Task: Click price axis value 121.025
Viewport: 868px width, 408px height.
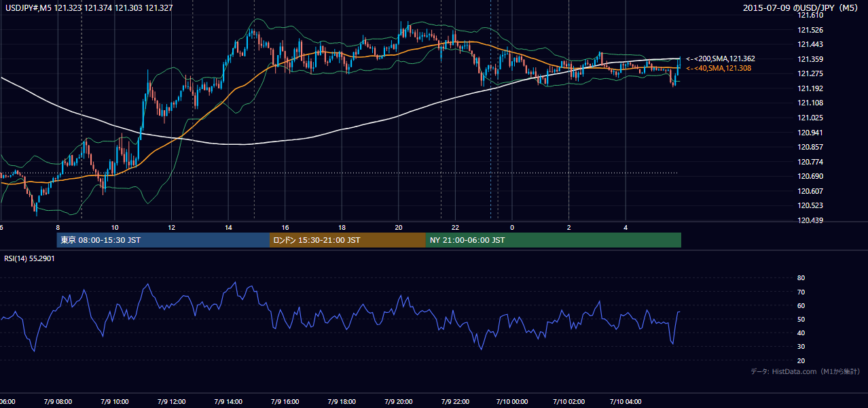Action: coord(810,118)
